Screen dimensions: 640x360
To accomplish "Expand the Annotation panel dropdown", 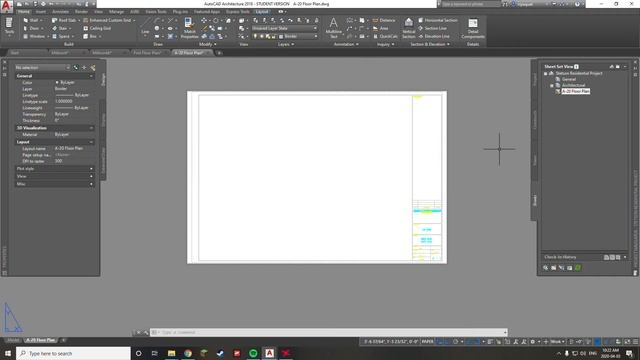I will pos(346,44).
